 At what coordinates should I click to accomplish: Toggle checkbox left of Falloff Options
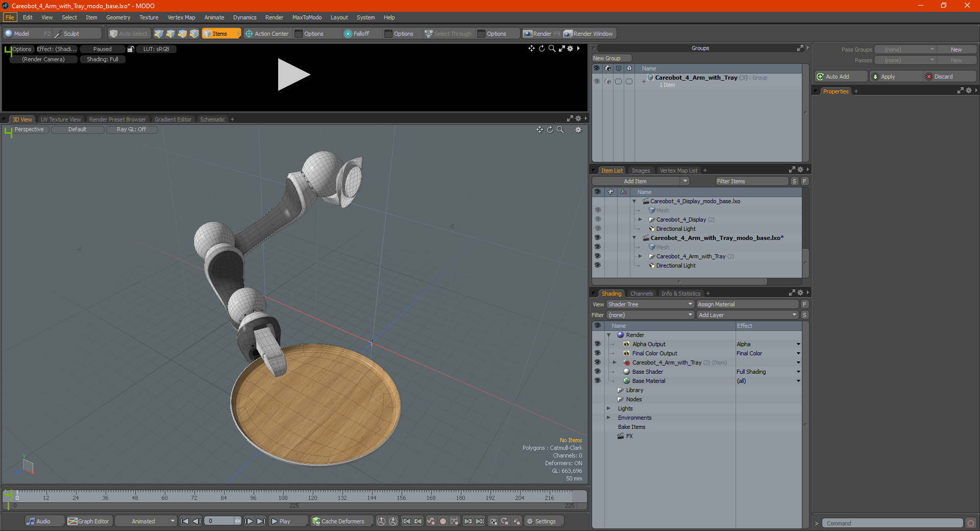pyautogui.click(x=388, y=34)
